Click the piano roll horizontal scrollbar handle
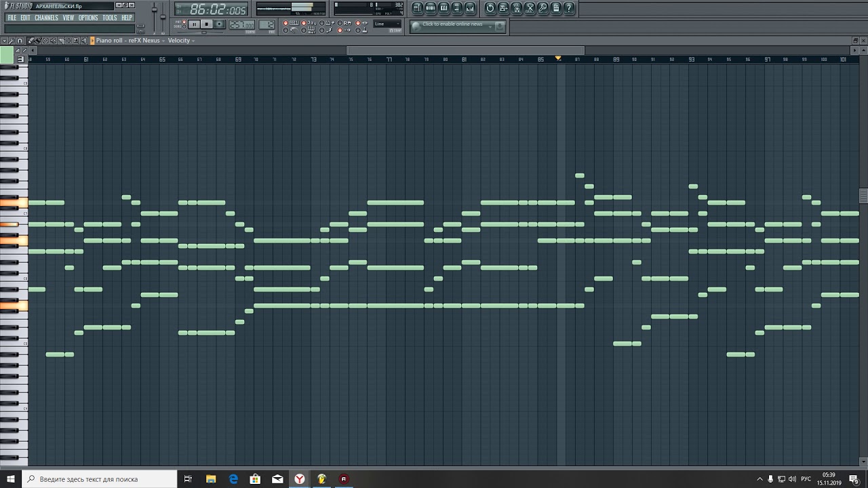Viewport: 868px width, 488px height. [x=465, y=50]
